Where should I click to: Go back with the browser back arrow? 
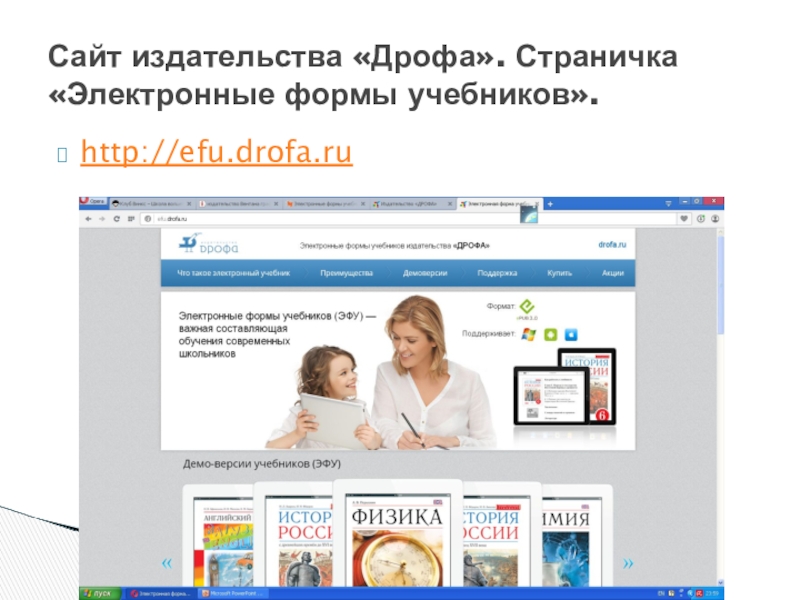[x=88, y=219]
